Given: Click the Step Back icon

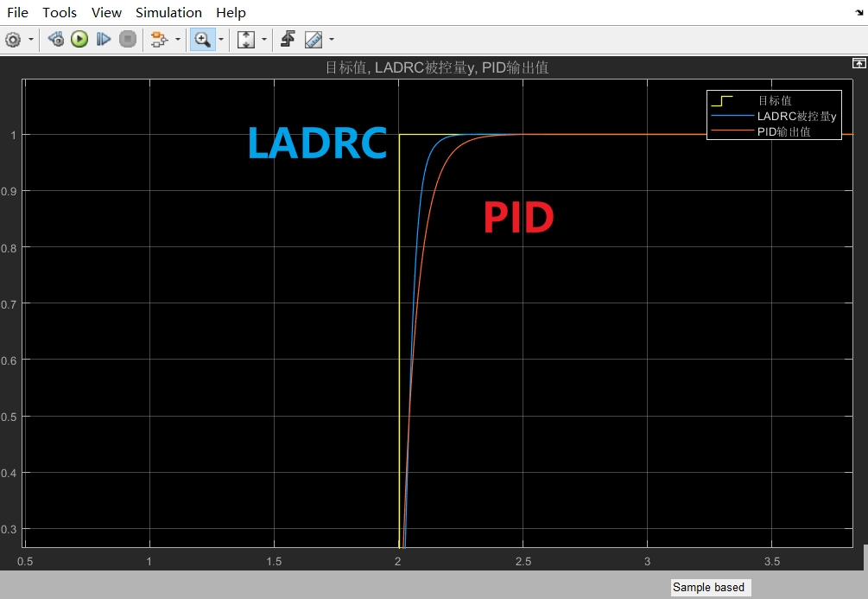Looking at the screenshot, I should coord(55,40).
